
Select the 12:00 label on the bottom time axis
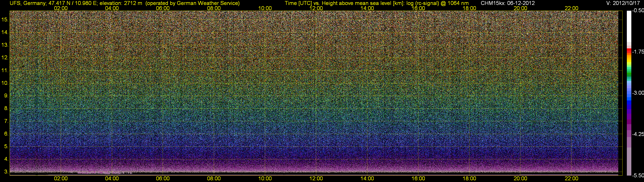(316, 179)
